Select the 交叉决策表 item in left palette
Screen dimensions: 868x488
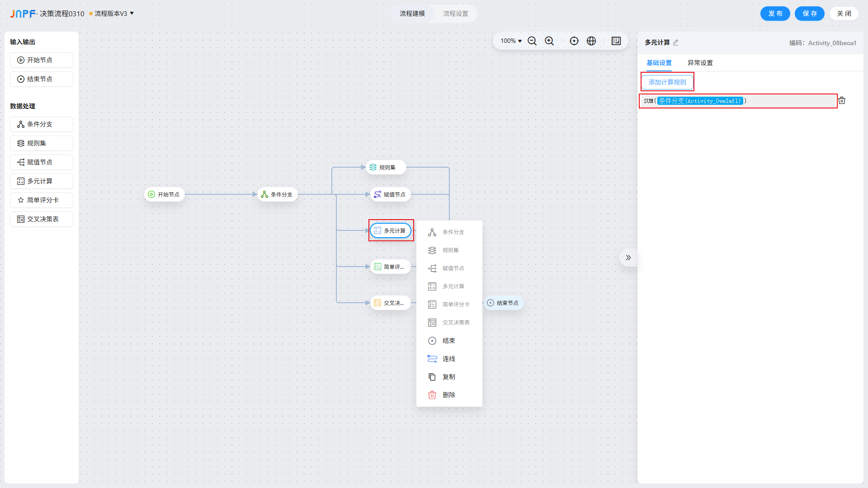coord(42,219)
